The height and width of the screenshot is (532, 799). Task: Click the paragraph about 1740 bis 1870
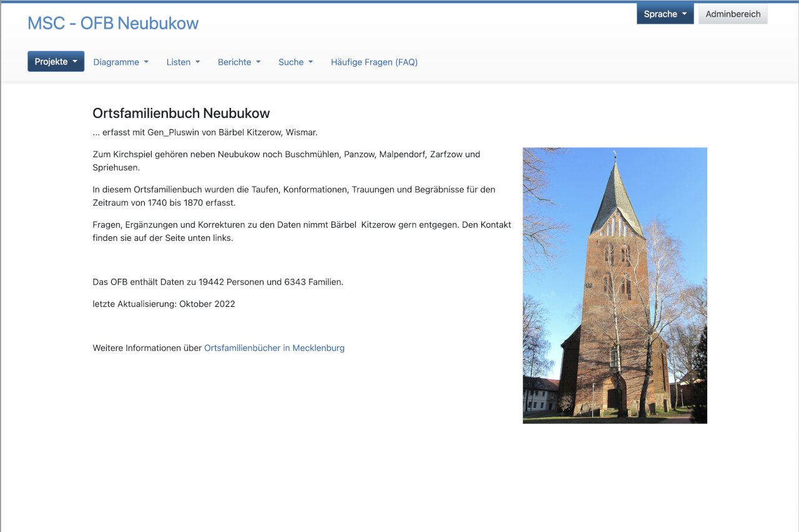[293, 196]
